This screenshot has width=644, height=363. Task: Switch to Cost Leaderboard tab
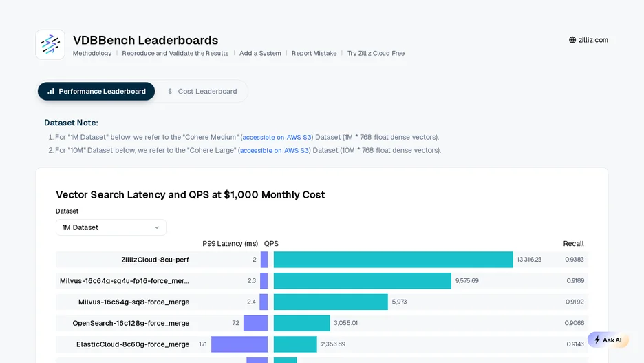[202, 91]
